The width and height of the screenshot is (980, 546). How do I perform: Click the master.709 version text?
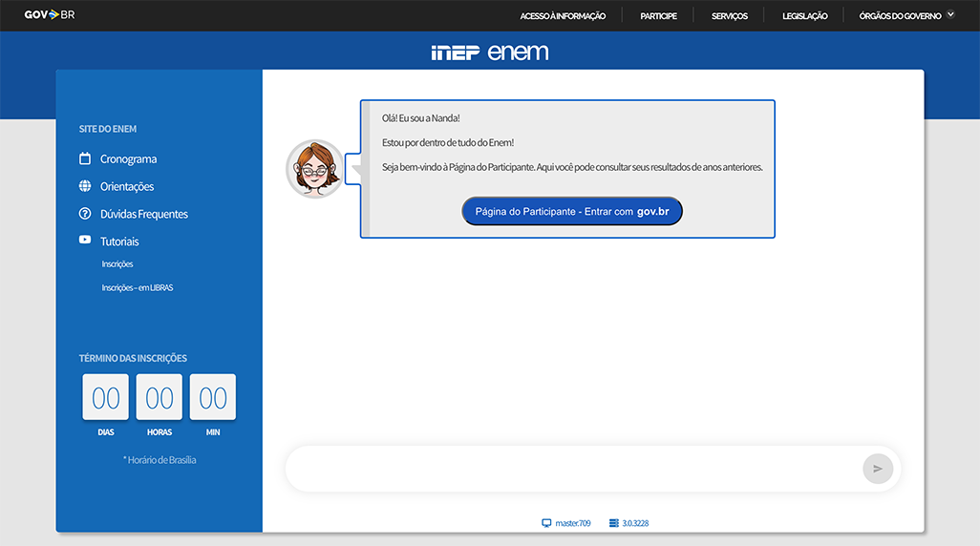coord(572,523)
